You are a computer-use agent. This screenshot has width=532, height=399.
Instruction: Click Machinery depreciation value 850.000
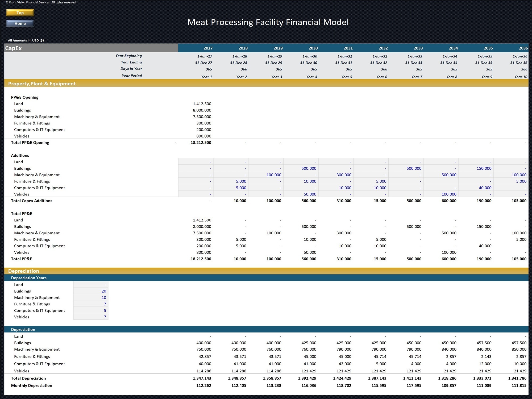519,349
